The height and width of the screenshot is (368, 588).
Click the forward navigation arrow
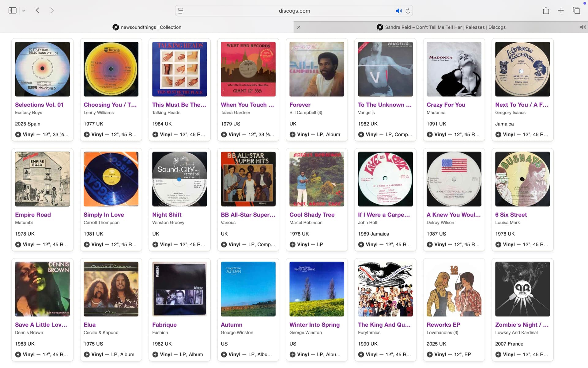(52, 10)
